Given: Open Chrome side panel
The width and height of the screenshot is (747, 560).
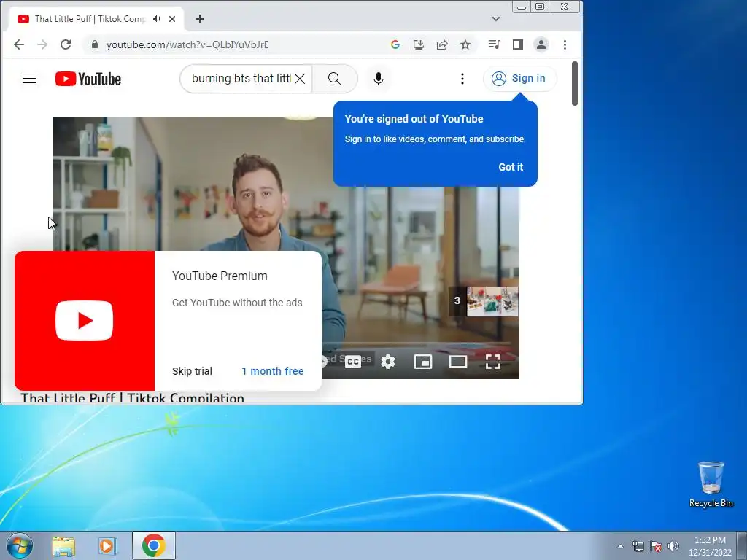Looking at the screenshot, I should point(517,44).
